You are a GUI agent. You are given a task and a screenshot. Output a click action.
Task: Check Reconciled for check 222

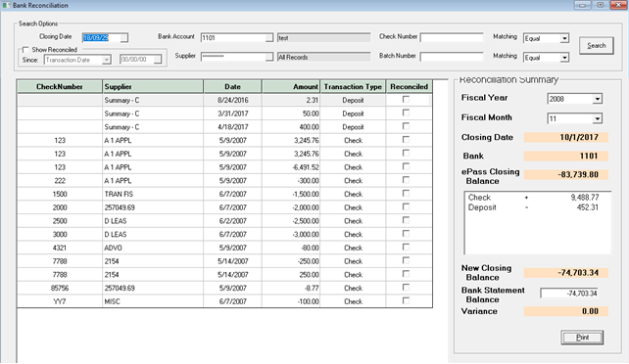(x=406, y=180)
